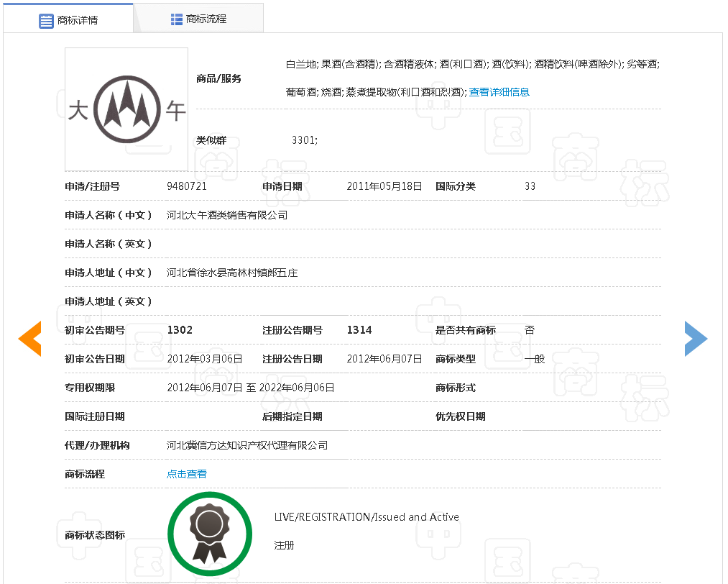Go to previous trademark with orange arrow
The image size is (728, 584).
pyautogui.click(x=30, y=339)
